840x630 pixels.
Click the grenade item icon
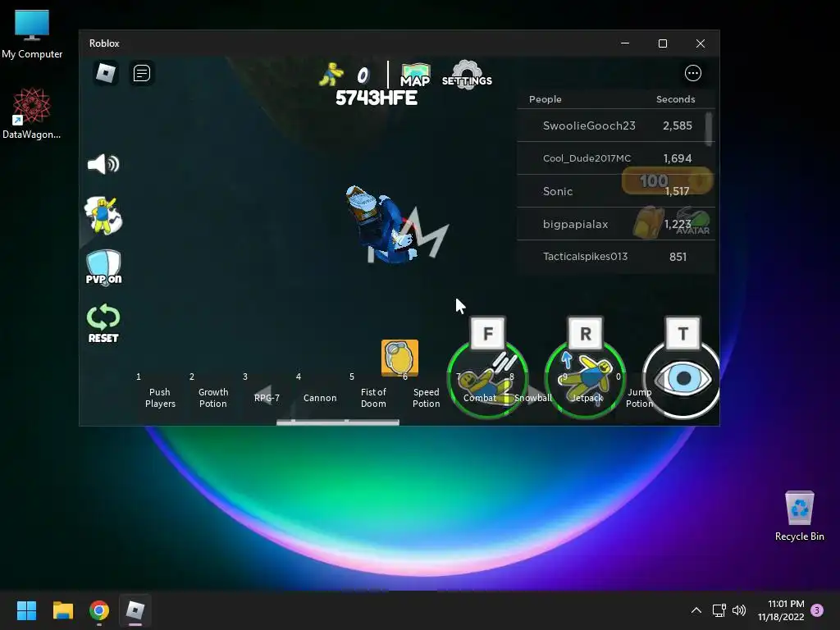[399, 358]
